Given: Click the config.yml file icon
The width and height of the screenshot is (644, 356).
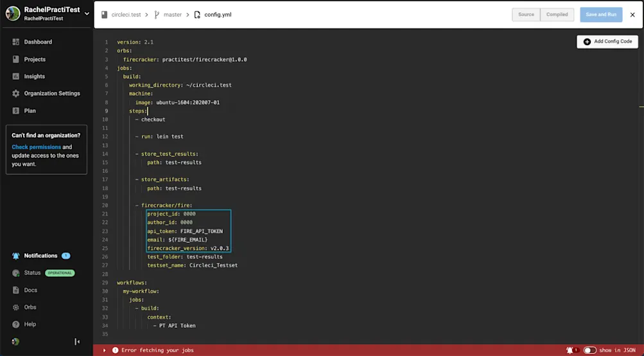Looking at the screenshot, I should tap(197, 14).
